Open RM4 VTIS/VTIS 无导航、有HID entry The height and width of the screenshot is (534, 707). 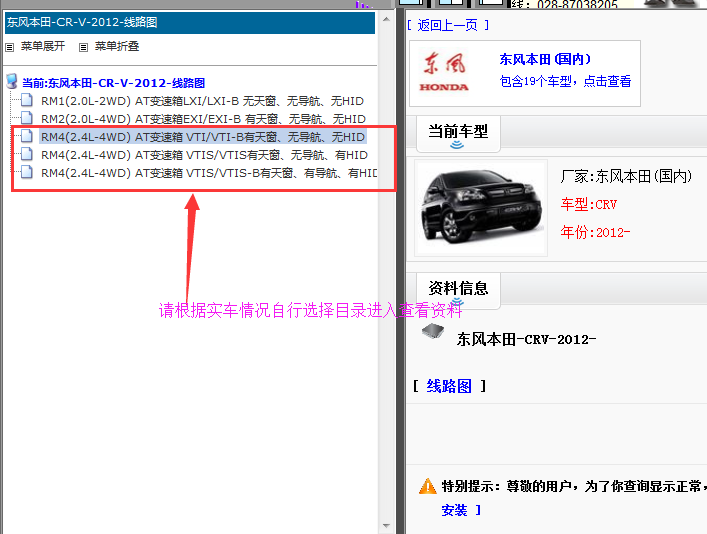pyautogui.click(x=204, y=155)
